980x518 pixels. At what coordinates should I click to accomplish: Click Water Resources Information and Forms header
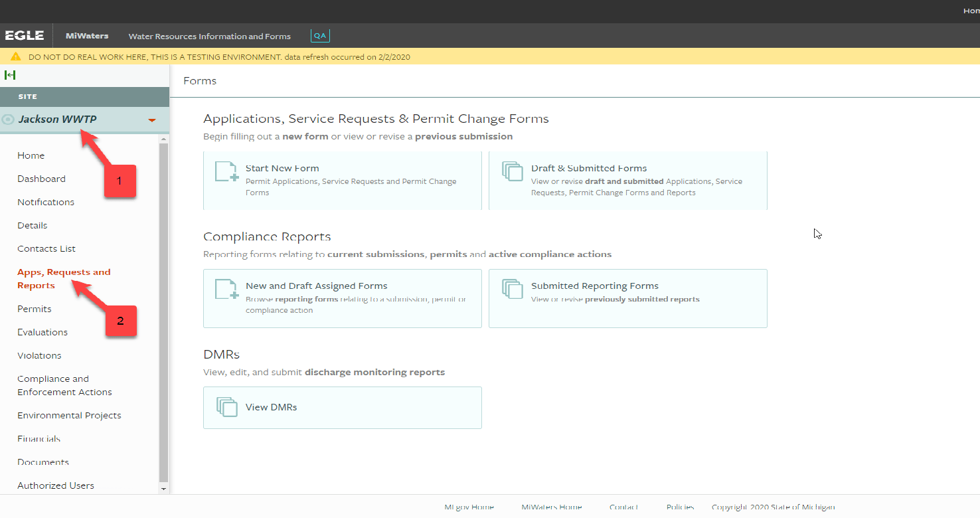[x=210, y=36]
